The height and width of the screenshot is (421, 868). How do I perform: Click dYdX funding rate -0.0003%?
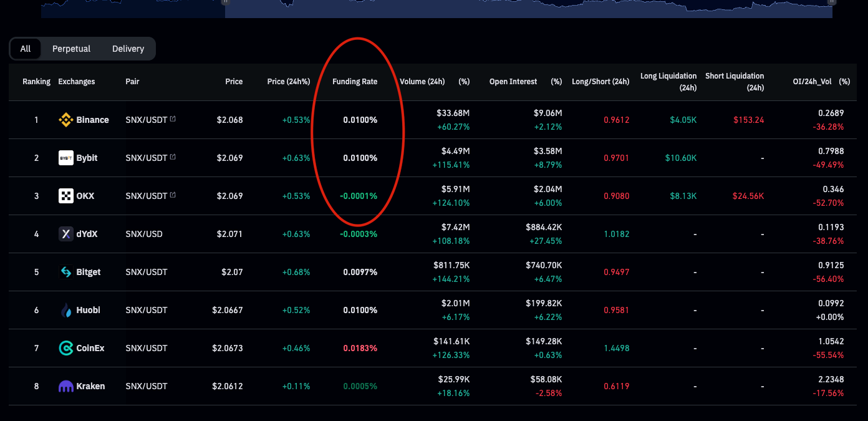(x=359, y=234)
